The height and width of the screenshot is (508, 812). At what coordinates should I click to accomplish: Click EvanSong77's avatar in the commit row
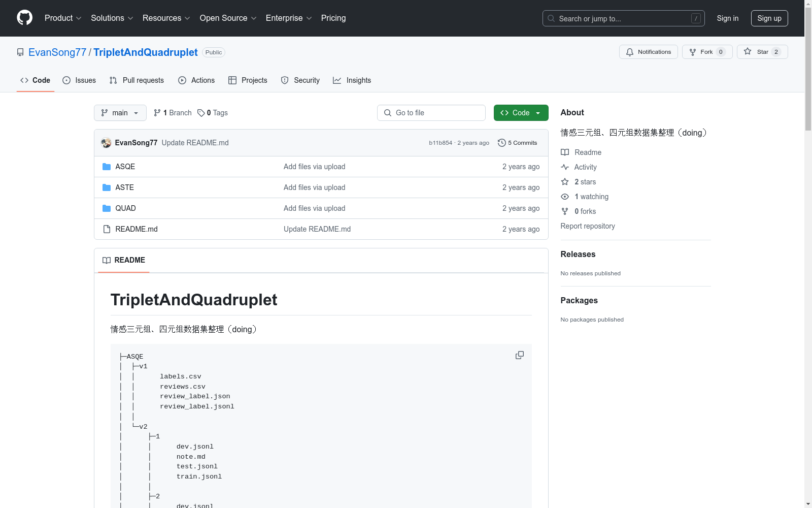click(x=106, y=143)
